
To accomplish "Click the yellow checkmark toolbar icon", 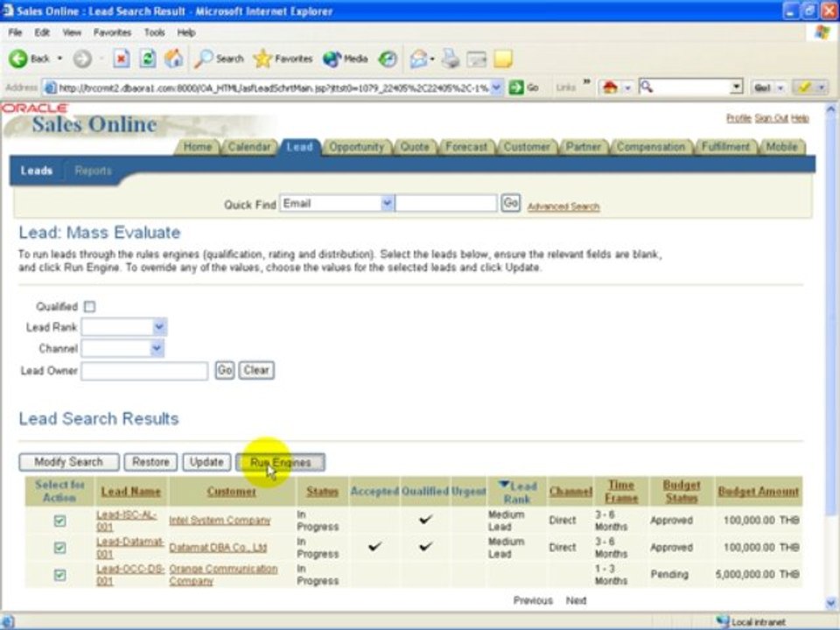I will [803, 87].
